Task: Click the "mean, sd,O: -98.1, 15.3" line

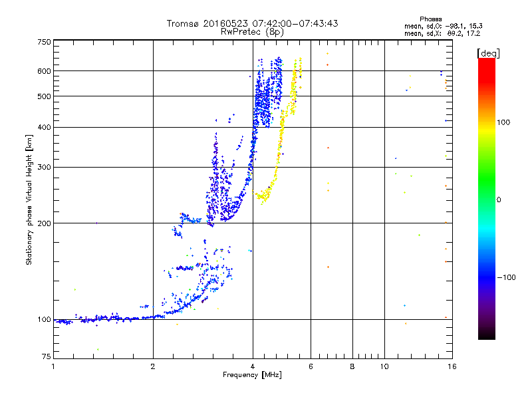Action: (x=443, y=27)
